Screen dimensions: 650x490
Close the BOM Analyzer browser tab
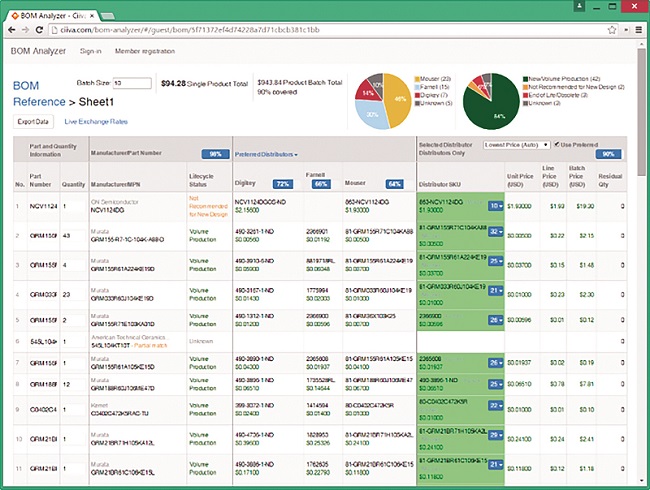pos(92,16)
